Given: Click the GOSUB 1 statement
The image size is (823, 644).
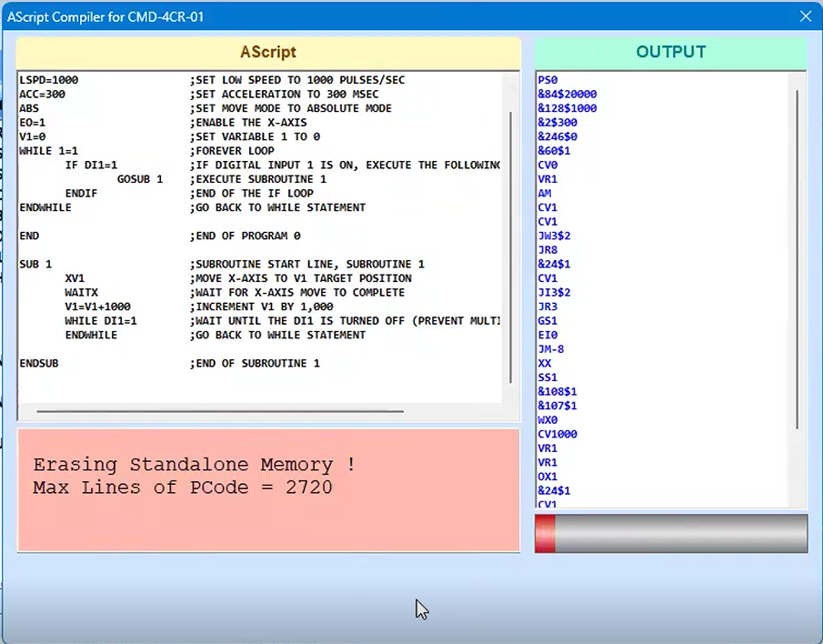Looking at the screenshot, I should [140, 179].
